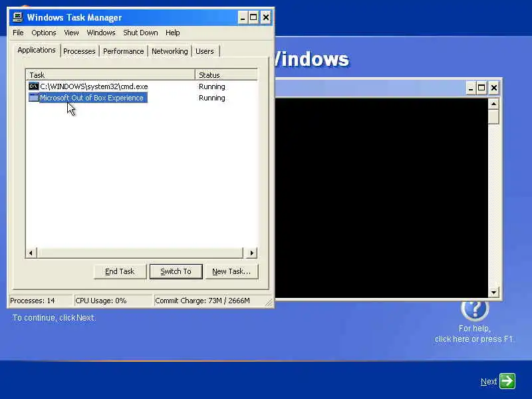Sort list by Status column header

pyautogui.click(x=226, y=75)
